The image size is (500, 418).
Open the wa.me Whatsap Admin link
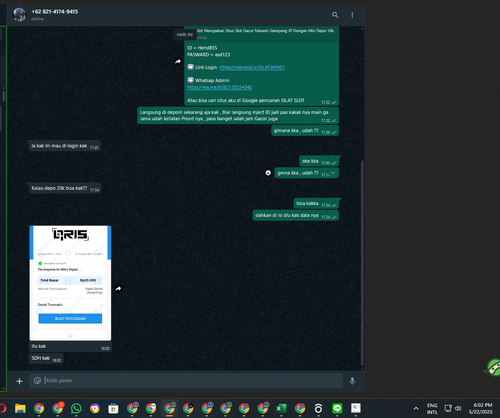219,87
